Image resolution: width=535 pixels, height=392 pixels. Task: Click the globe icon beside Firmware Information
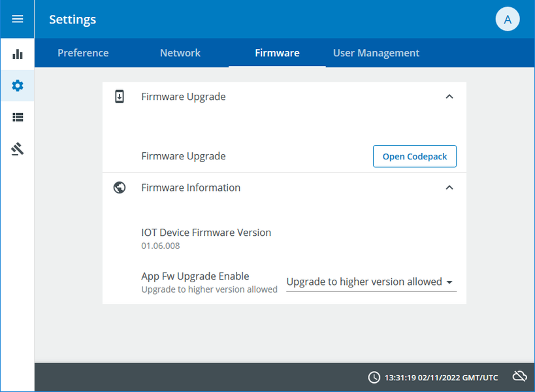tap(120, 188)
